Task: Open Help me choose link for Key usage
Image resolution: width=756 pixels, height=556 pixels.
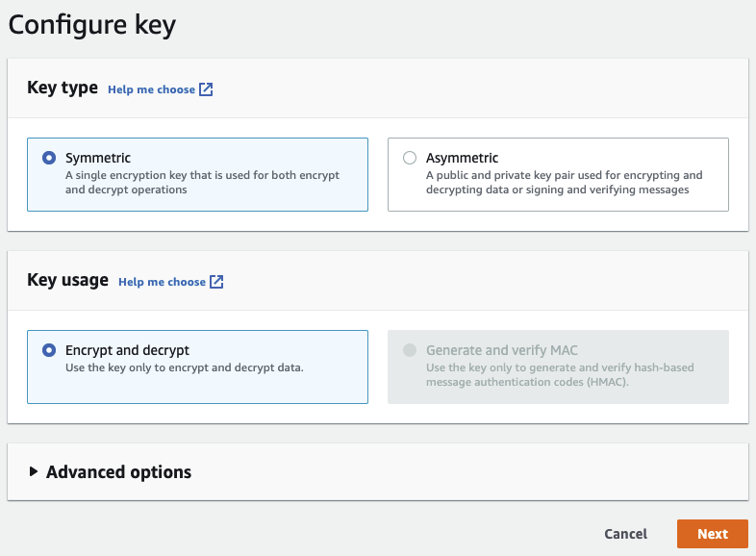Action: 162,282
